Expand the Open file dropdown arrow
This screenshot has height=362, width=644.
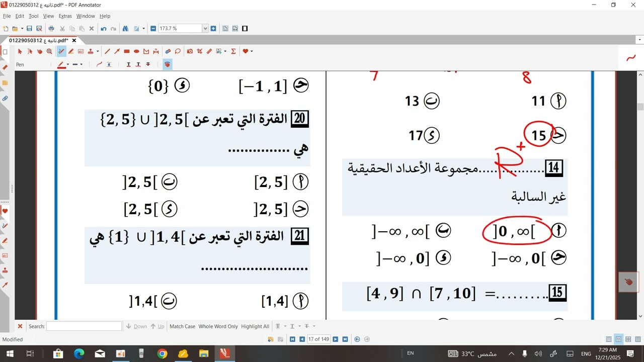click(x=22, y=29)
